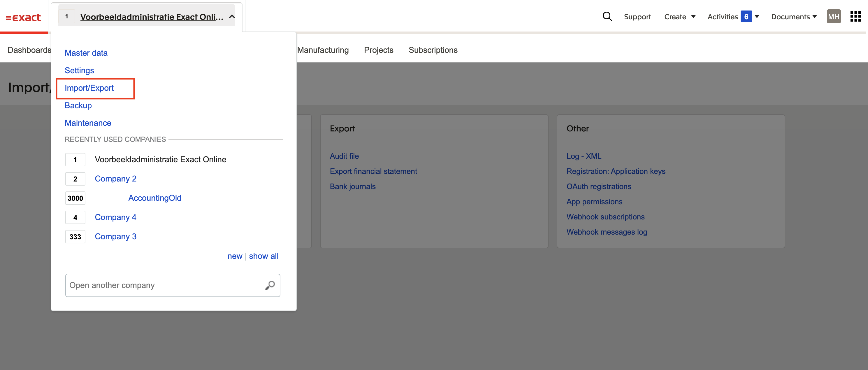This screenshot has height=370, width=868.
Task: Expand the Create dropdown
Action: pos(679,17)
